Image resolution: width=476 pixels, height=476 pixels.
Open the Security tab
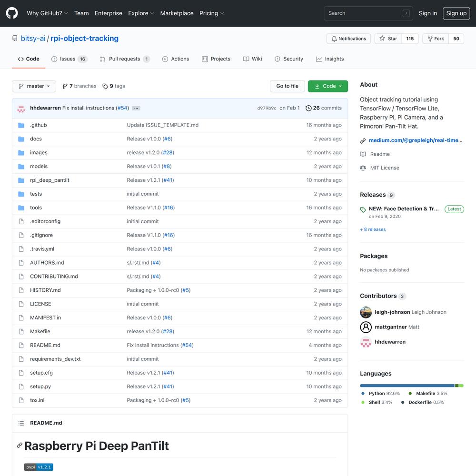pyautogui.click(x=289, y=59)
